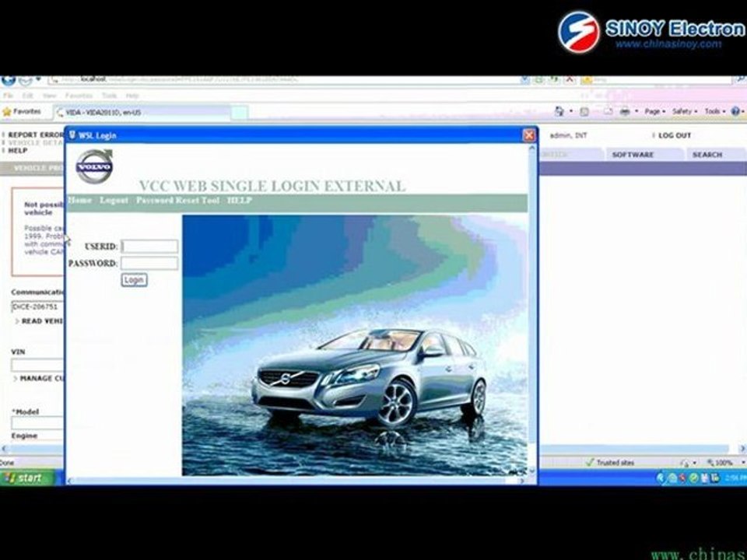Open the Tools menu in menu bar
The height and width of the screenshot is (560, 747).
click(x=109, y=96)
